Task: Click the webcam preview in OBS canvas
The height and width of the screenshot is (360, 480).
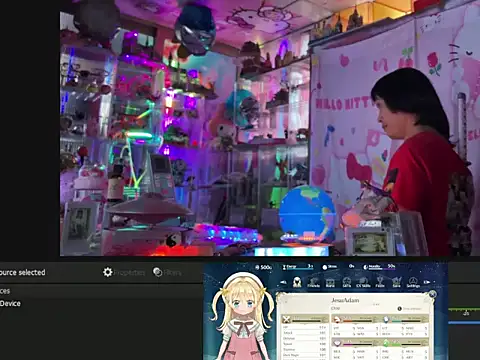Action: pos(270,128)
